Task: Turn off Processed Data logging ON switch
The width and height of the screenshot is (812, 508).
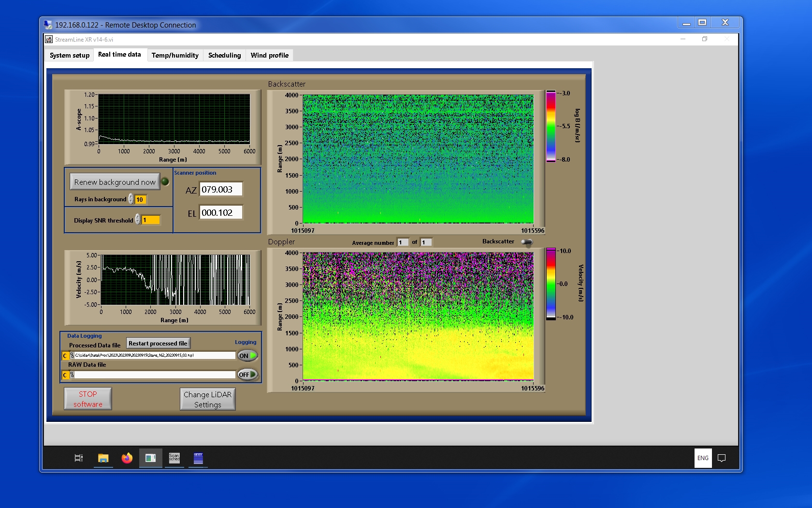Action: [x=247, y=356]
